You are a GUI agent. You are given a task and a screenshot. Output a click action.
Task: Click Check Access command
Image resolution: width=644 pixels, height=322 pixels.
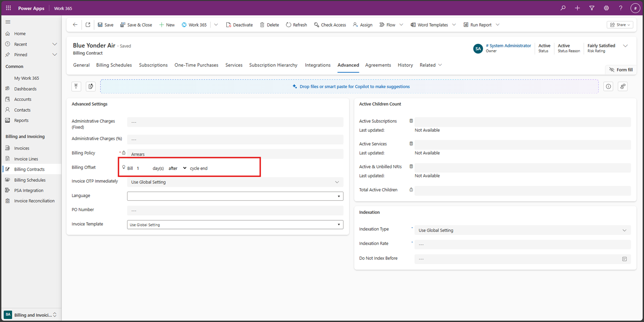click(x=330, y=25)
